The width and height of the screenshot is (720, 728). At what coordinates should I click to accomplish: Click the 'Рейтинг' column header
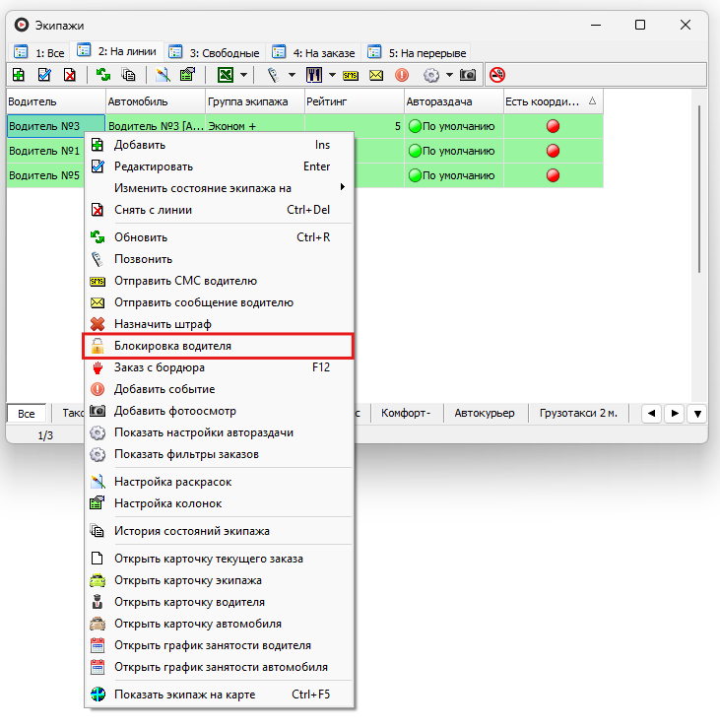[x=354, y=101]
